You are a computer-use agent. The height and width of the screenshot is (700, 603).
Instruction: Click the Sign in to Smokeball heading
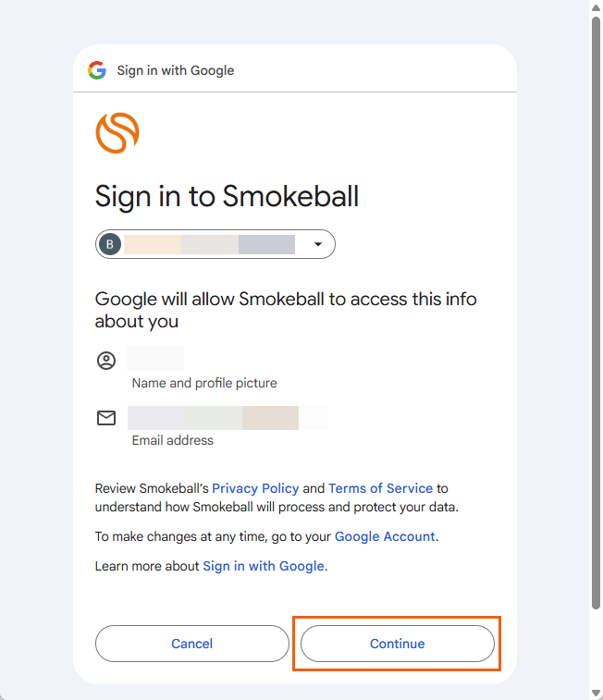pos(227,196)
